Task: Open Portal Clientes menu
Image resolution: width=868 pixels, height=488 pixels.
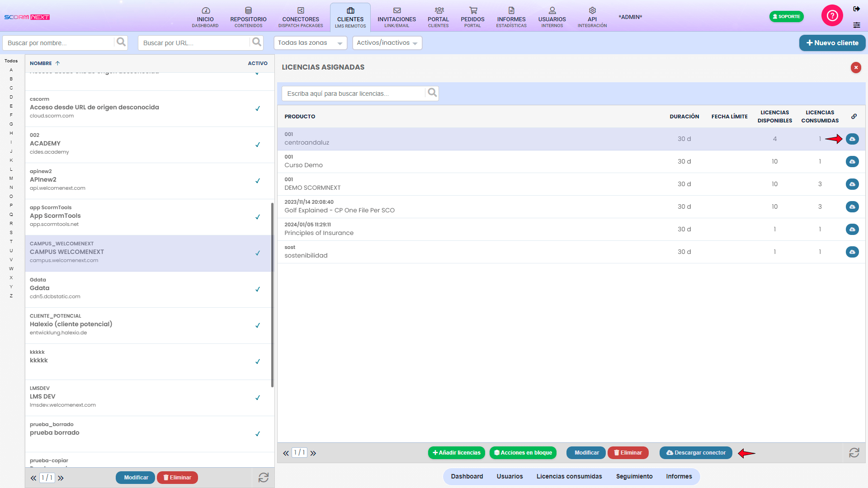Action: [x=439, y=17]
